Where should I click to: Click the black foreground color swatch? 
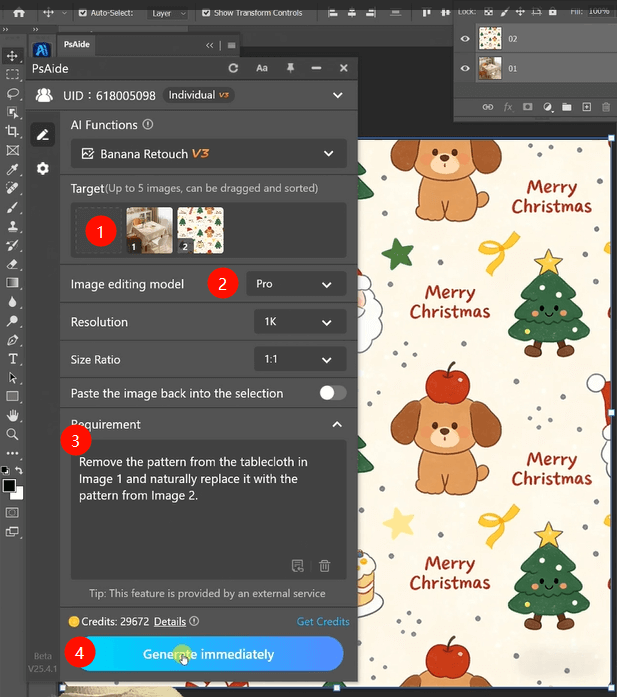click(x=9, y=485)
